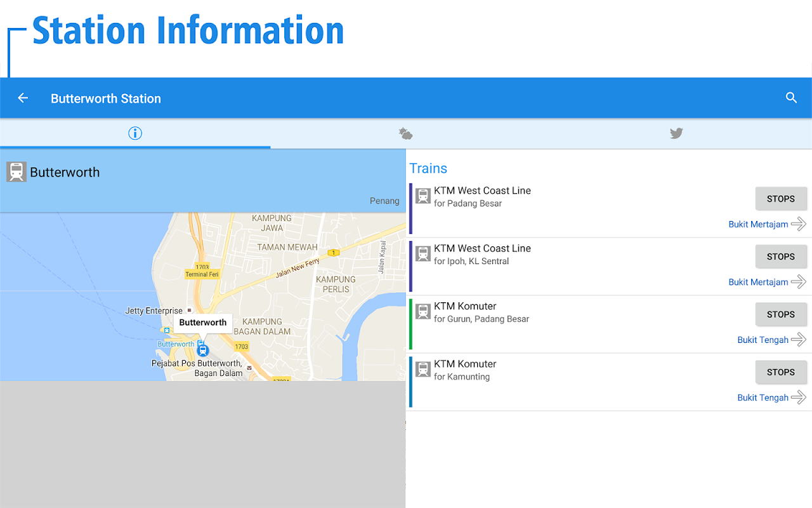Click next-station arrow on Padang Besar row
The height and width of the screenshot is (508, 812).
[799, 224]
